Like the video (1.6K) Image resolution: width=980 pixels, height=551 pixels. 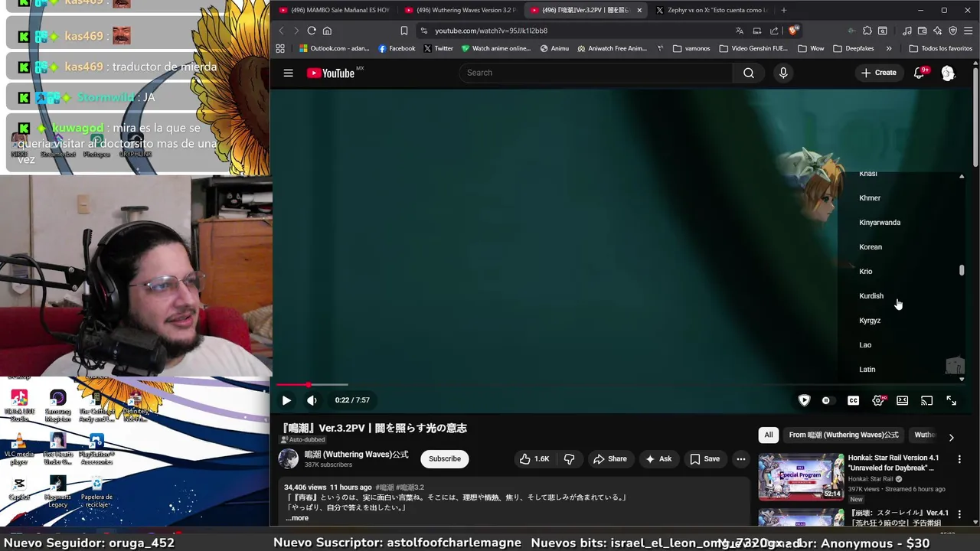click(534, 459)
